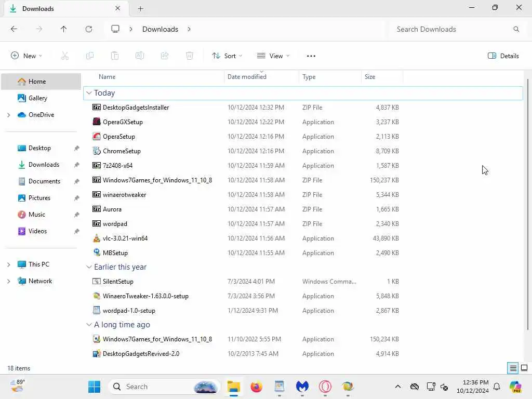Viewport: 532px width, 399px height.
Task: Refresh the Downloads folder
Action: click(89, 29)
